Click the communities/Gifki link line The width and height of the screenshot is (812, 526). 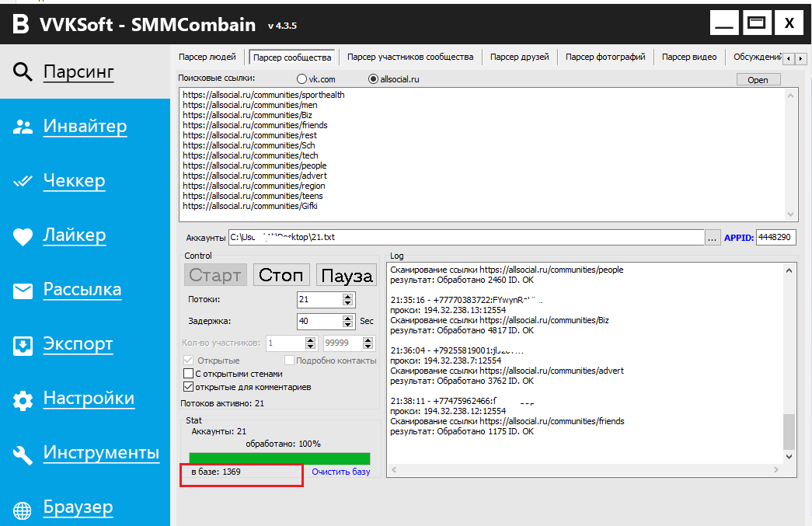pos(250,206)
